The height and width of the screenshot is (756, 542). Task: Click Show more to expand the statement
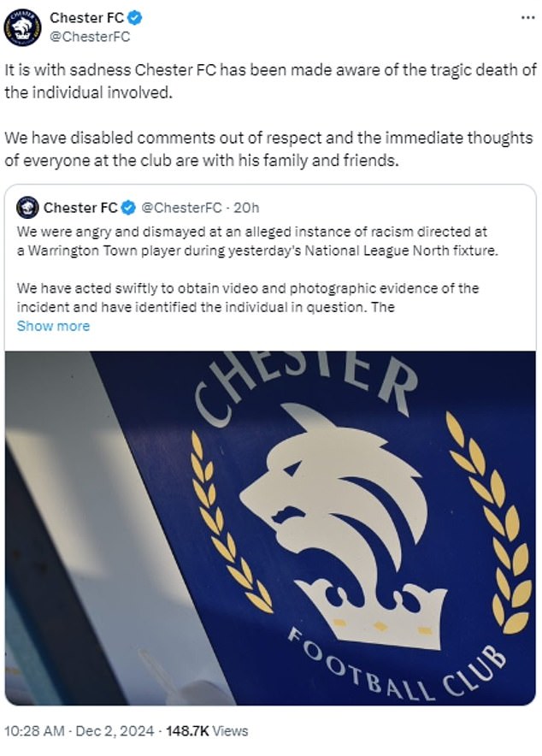click(x=52, y=326)
